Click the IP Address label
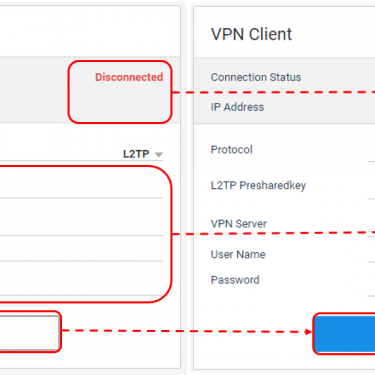Image resolution: width=375 pixels, height=375 pixels. tap(237, 107)
